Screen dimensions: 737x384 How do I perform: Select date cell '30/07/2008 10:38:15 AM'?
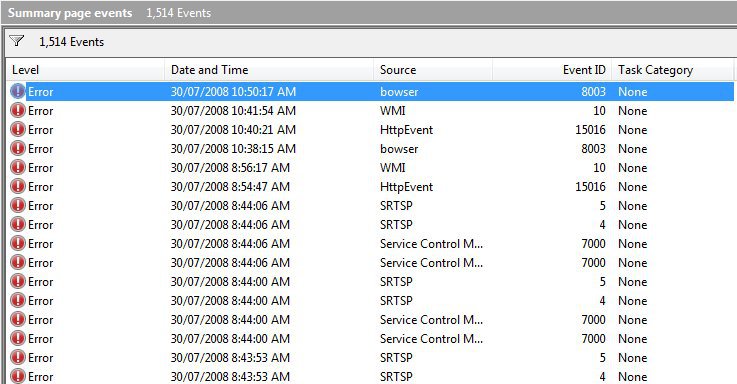(233, 149)
